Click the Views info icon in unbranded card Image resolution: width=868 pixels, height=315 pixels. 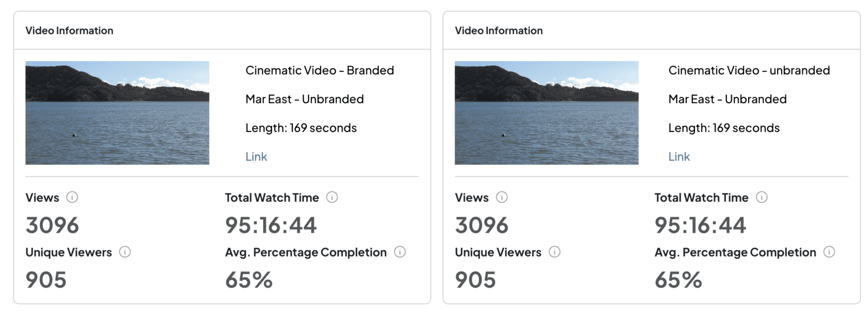coord(502,197)
